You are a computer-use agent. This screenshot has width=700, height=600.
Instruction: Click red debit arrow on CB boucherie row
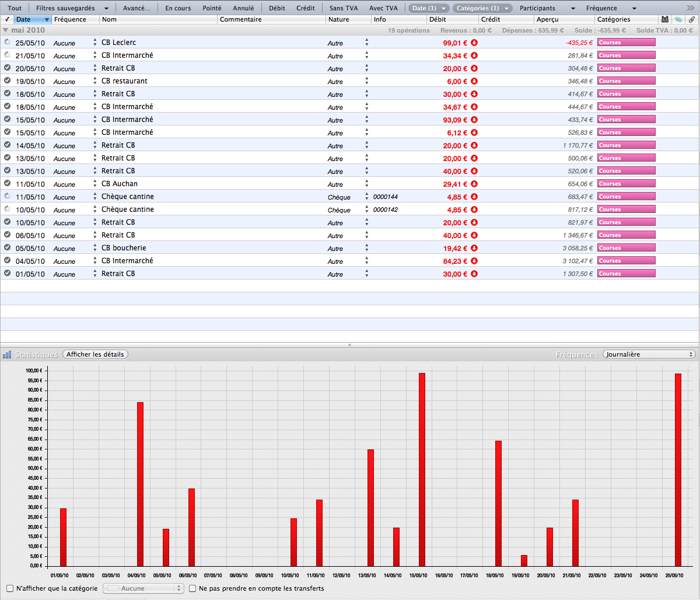coord(474,248)
